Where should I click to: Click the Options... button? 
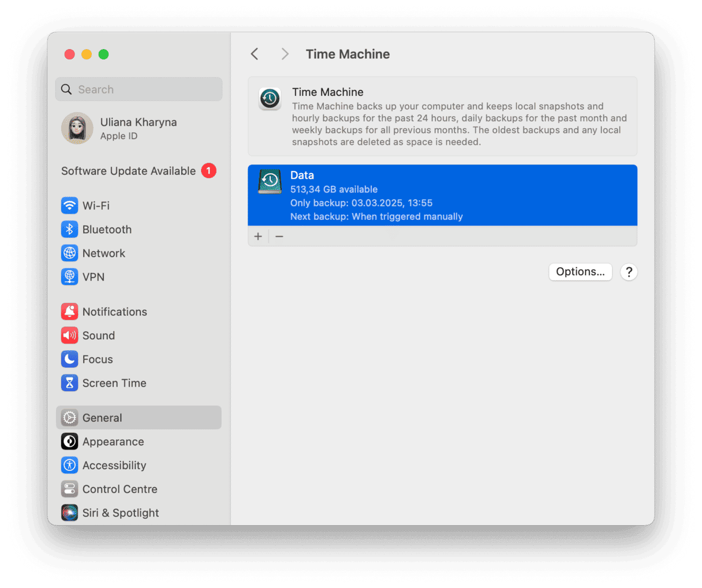580,272
